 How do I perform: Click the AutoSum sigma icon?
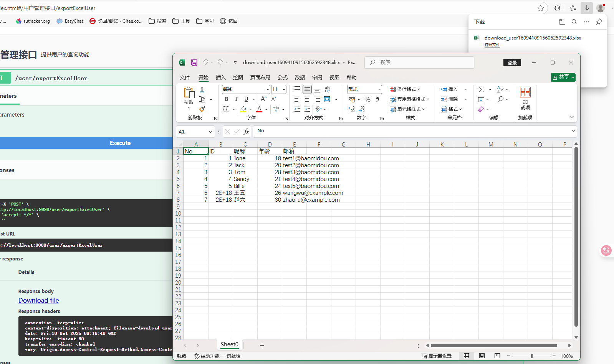481,89
